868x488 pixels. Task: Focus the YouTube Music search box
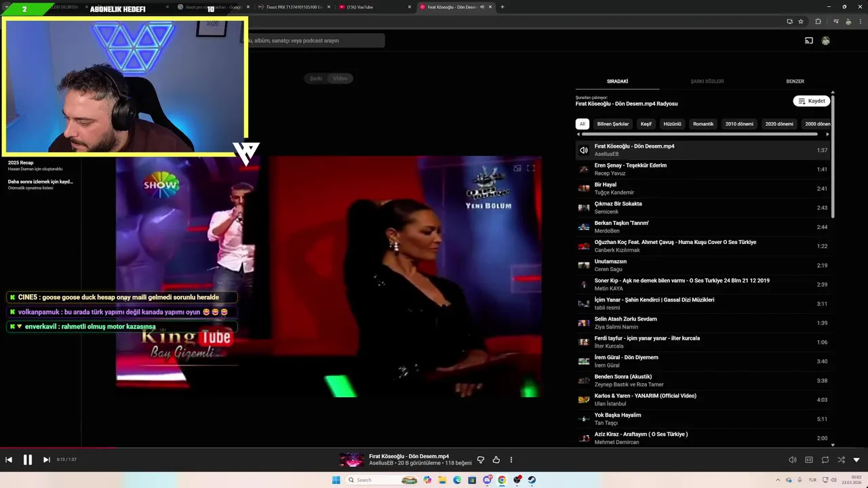point(316,41)
